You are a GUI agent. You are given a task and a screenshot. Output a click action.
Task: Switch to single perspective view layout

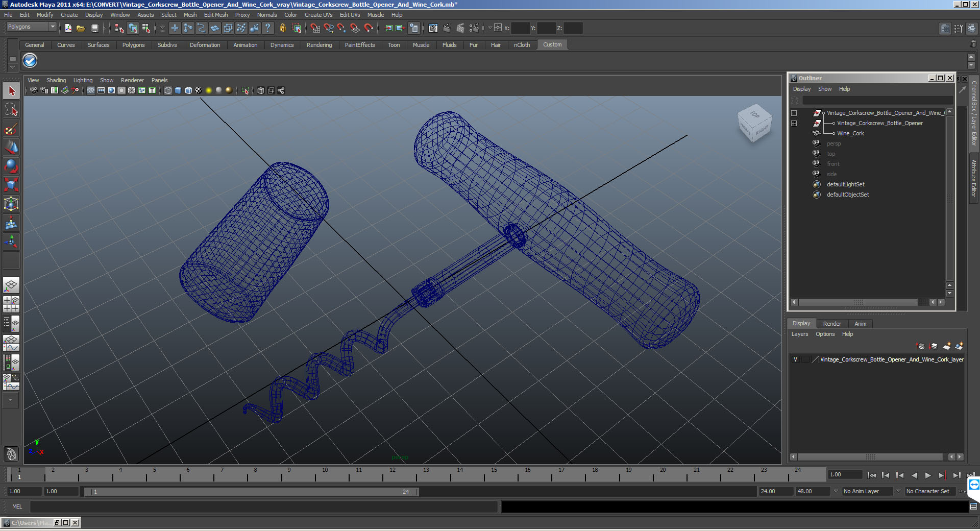(x=11, y=285)
